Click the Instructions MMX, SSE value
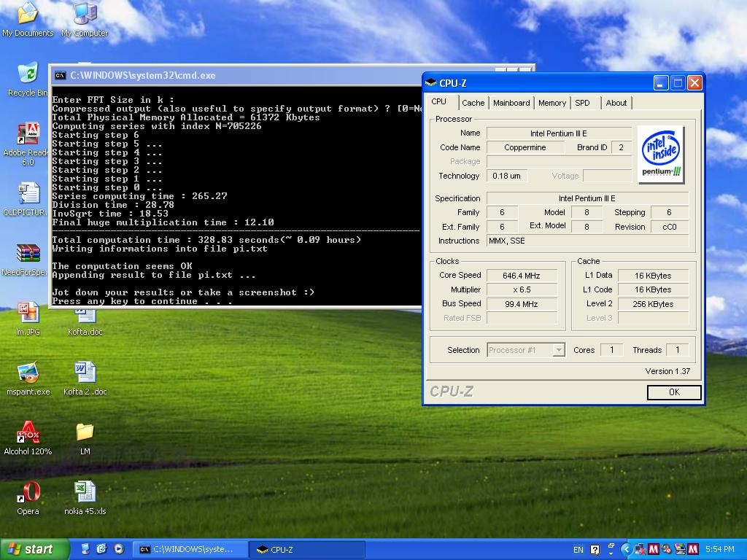This screenshot has width=747, height=560. click(x=587, y=241)
